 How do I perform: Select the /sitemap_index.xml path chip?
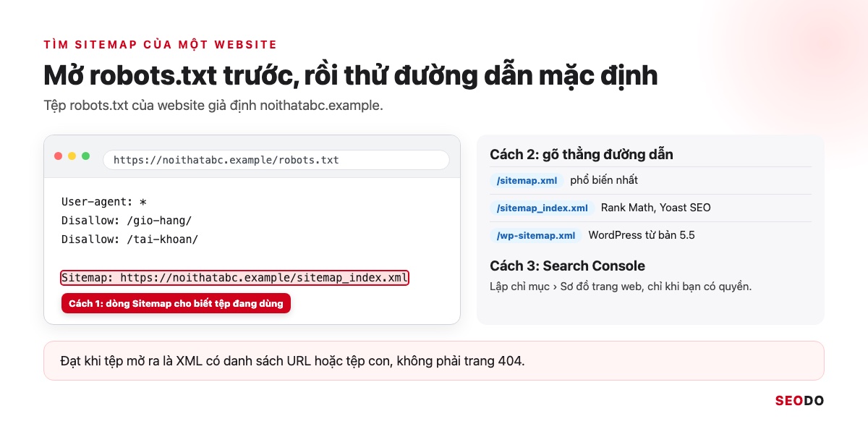pyautogui.click(x=542, y=208)
